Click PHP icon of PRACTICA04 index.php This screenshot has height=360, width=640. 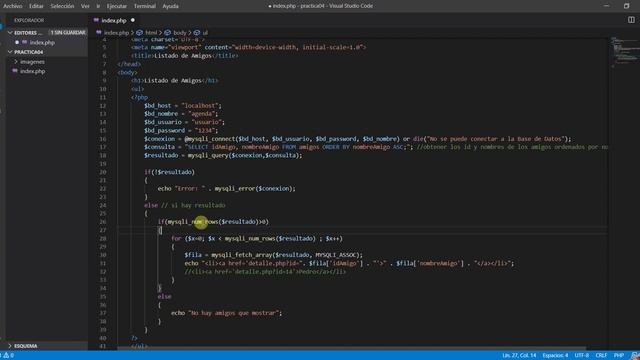[15, 71]
